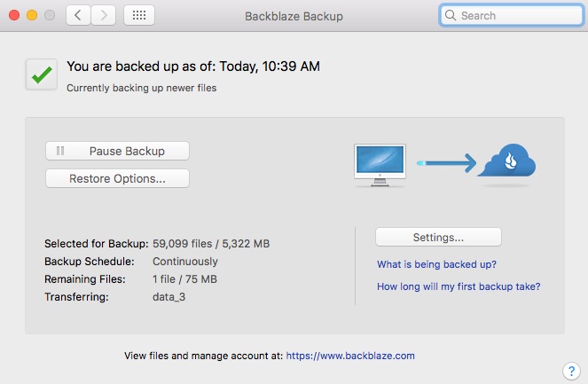The image size is (588, 384).
Task: Click the 'Backup Schedule:' label
Action: coord(90,262)
